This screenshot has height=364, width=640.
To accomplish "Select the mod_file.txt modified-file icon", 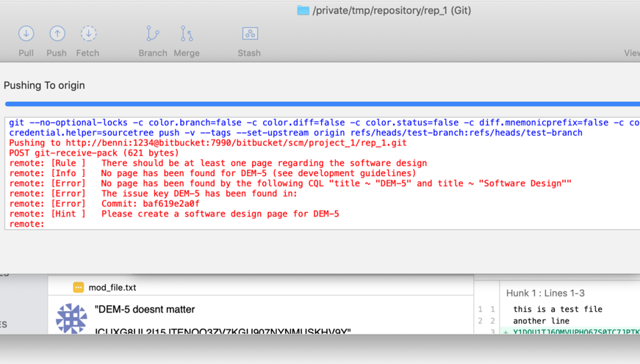I will (x=78, y=288).
